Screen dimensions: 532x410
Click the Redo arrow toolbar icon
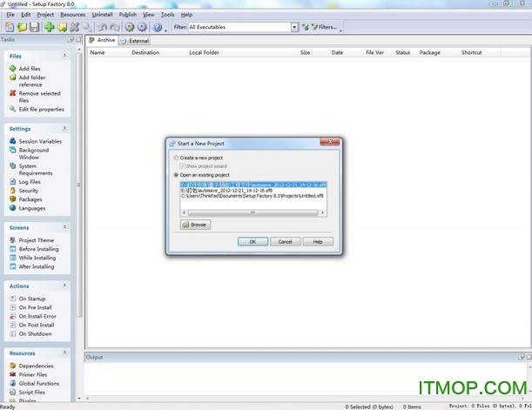[115, 27]
